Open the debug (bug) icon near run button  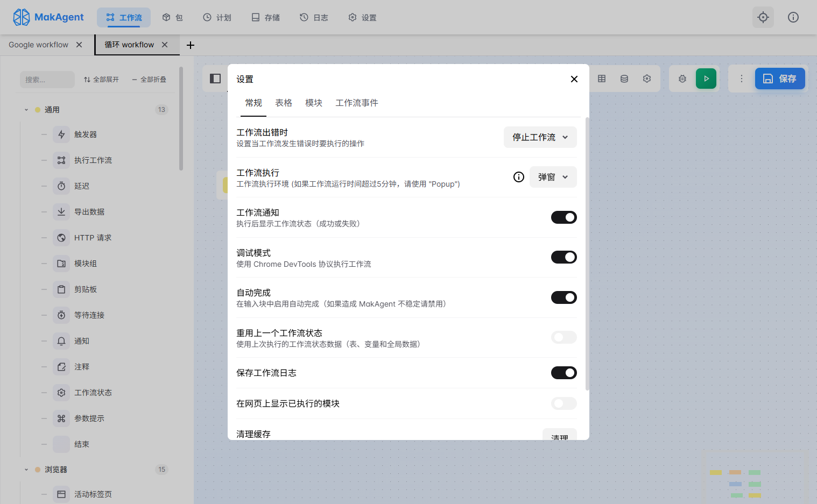[x=682, y=79]
